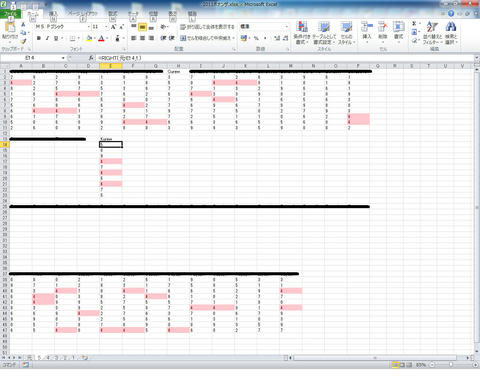Click the blue Help question mark icon

click(x=451, y=14)
